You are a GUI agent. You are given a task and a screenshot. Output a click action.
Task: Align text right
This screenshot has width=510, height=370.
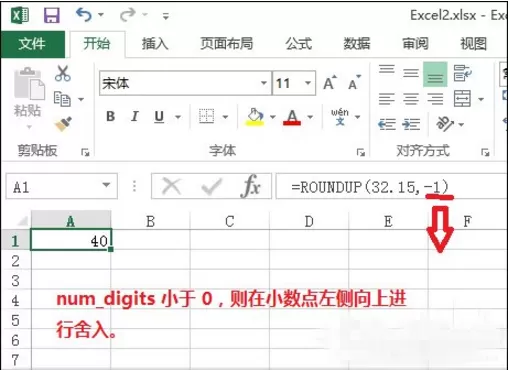435,99
